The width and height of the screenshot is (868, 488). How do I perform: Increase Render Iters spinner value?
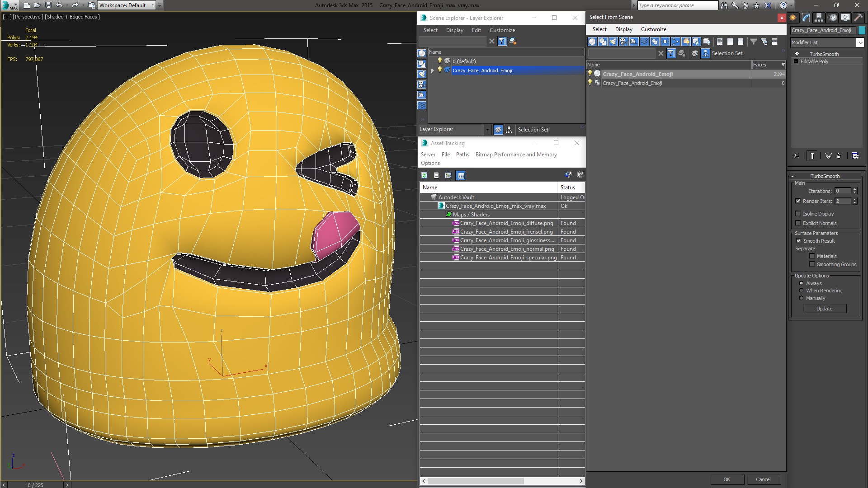pyautogui.click(x=854, y=199)
